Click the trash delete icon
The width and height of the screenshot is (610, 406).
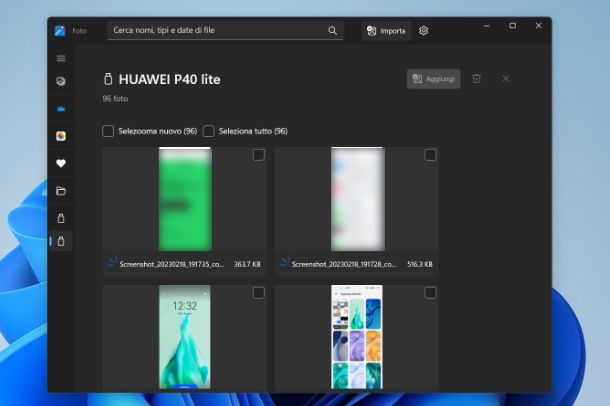(477, 79)
